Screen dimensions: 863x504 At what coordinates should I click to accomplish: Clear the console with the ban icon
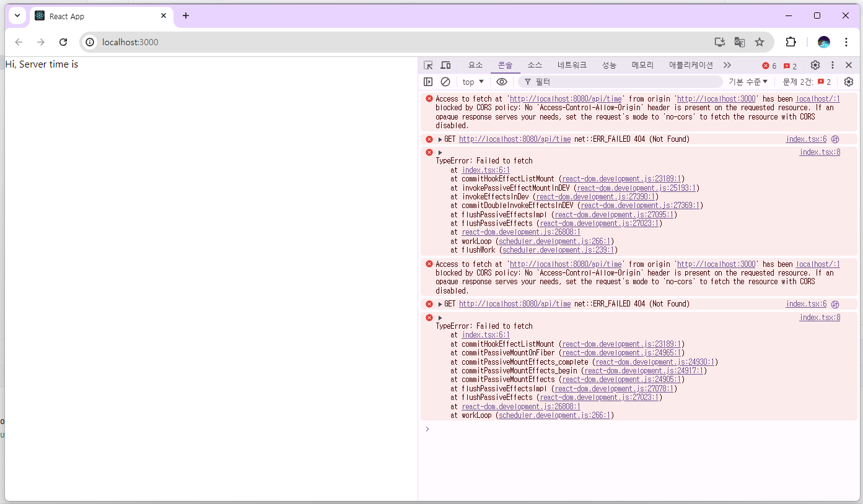point(445,82)
